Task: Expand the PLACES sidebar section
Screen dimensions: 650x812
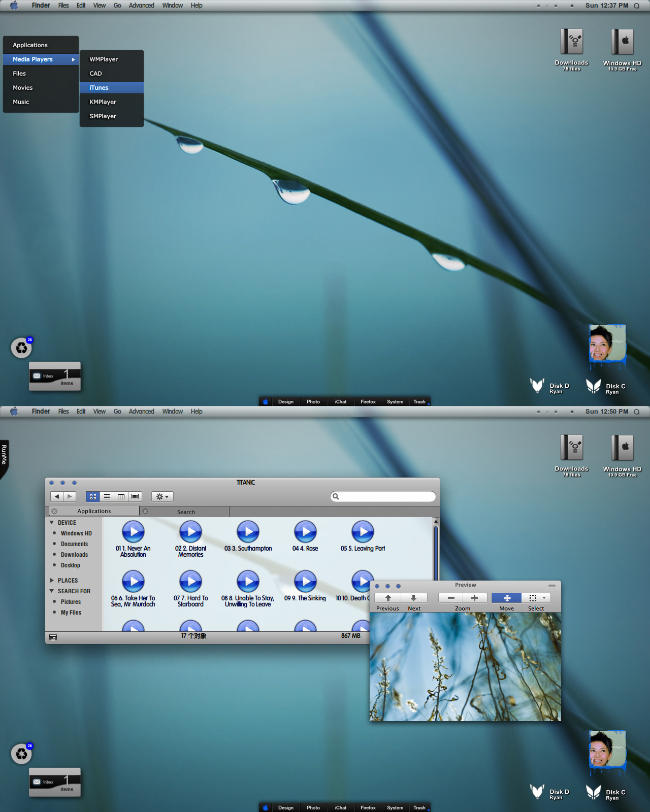Action: pyautogui.click(x=51, y=580)
